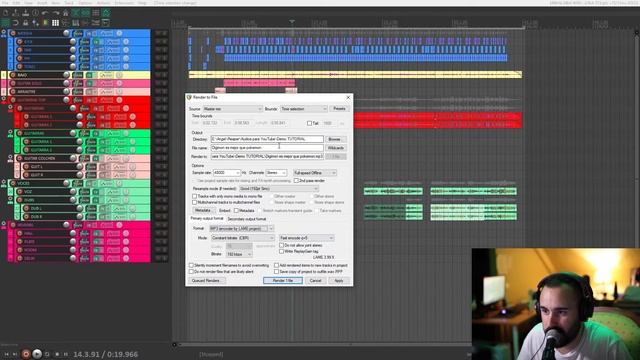Click the Presets button
The image size is (640, 360).
(339, 109)
